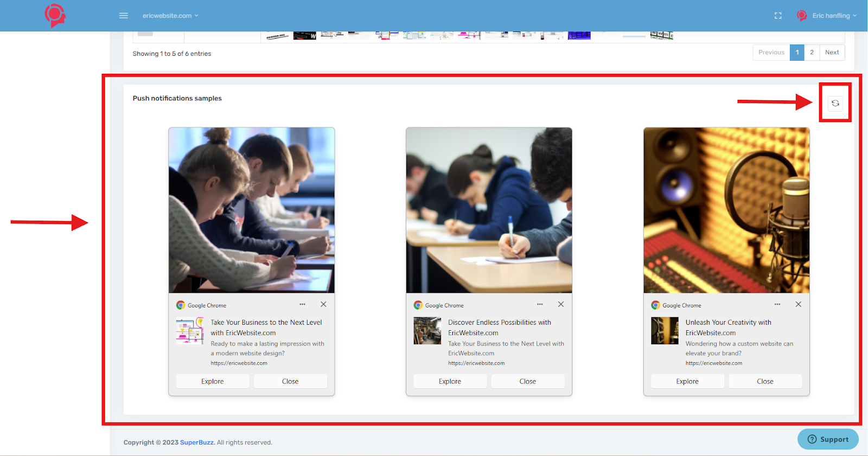868x456 pixels.
Task: Click the URL under Discover Endless Possibilities notification
Action: [x=476, y=363]
